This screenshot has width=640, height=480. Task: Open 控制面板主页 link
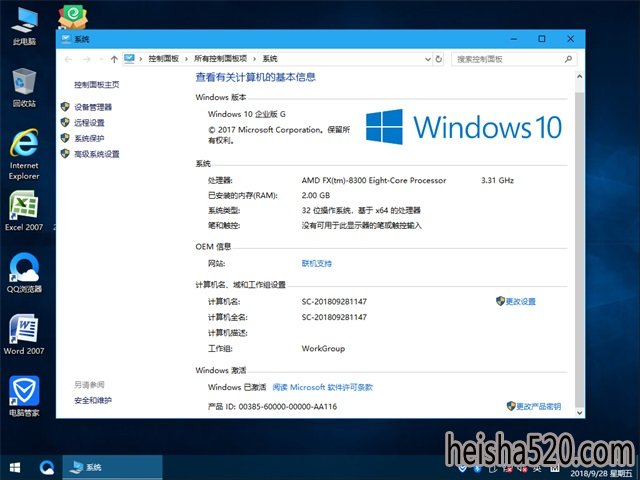(x=97, y=84)
